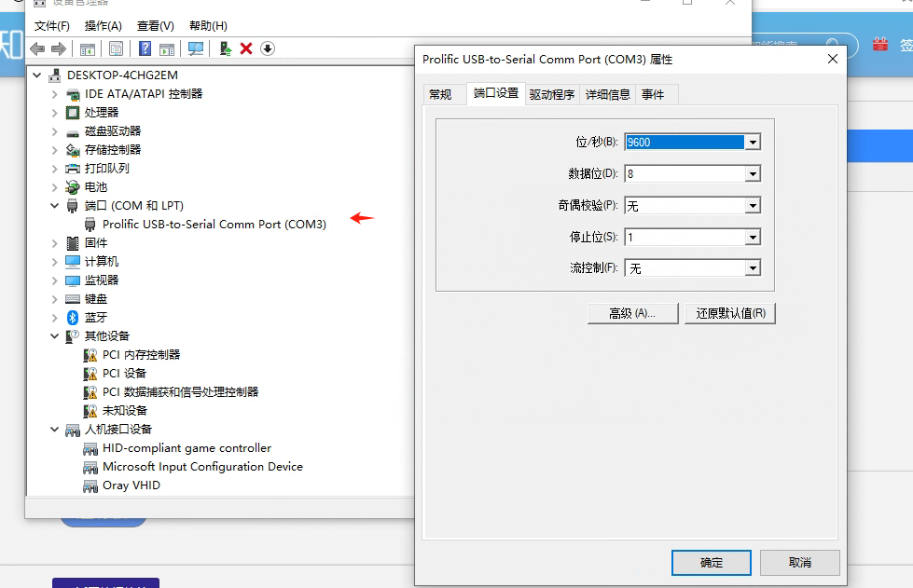913x588 pixels.
Task: Open the 查看(V) menu
Action: (x=156, y=26)
